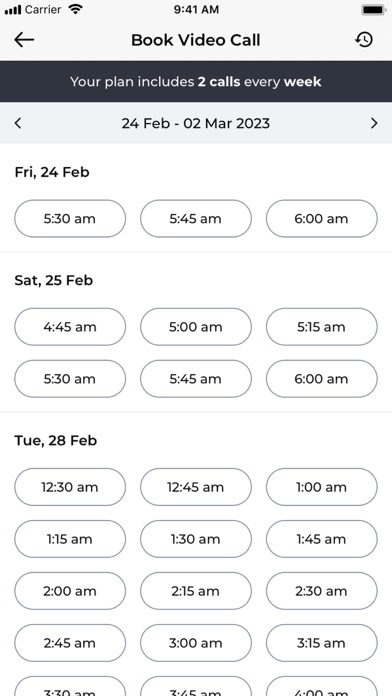Book the 12:45 am Tuesday slot
The width and height of the screenshot is (392, 696).
[196, 487]
